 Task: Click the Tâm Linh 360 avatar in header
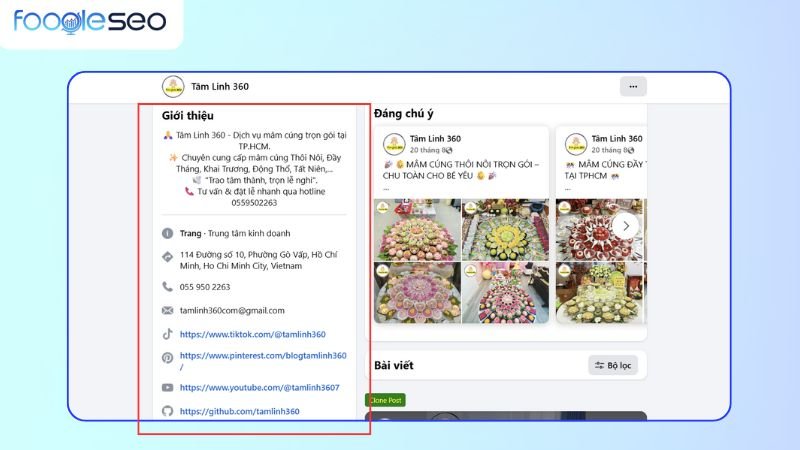(x=173, y=86)
